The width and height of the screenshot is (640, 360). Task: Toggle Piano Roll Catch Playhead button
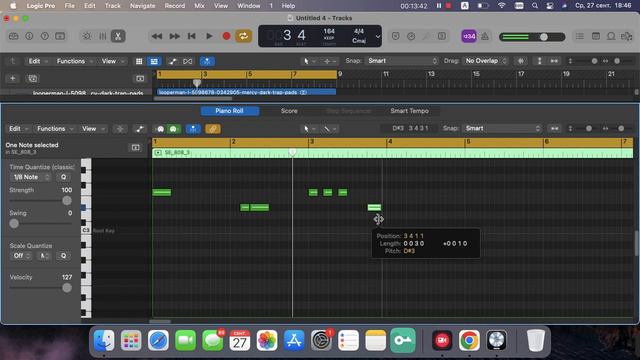(x=193, y=129)
